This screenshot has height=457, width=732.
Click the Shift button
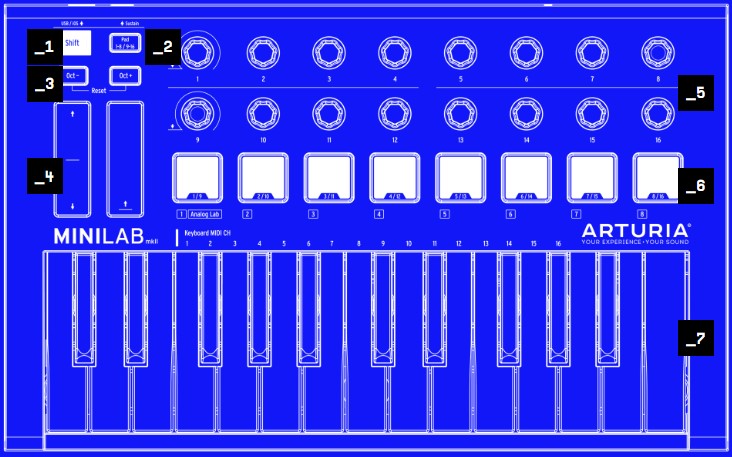tap(77, 43)
